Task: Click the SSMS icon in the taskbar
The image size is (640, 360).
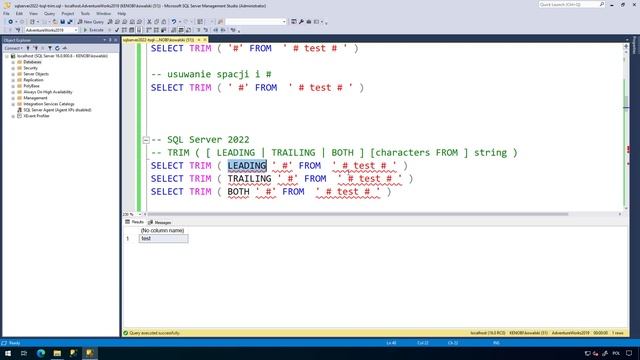Action: (x=90, y=353)
